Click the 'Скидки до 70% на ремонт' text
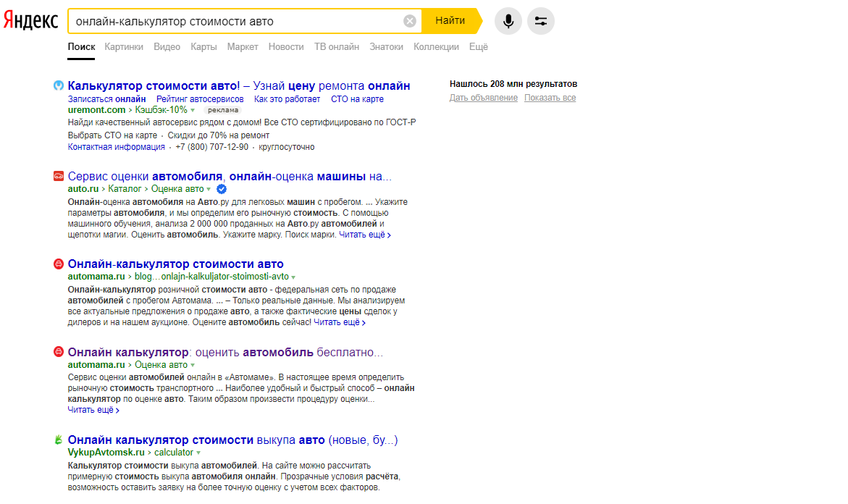This screenshot has height=504, width=848. coord(219,135)
